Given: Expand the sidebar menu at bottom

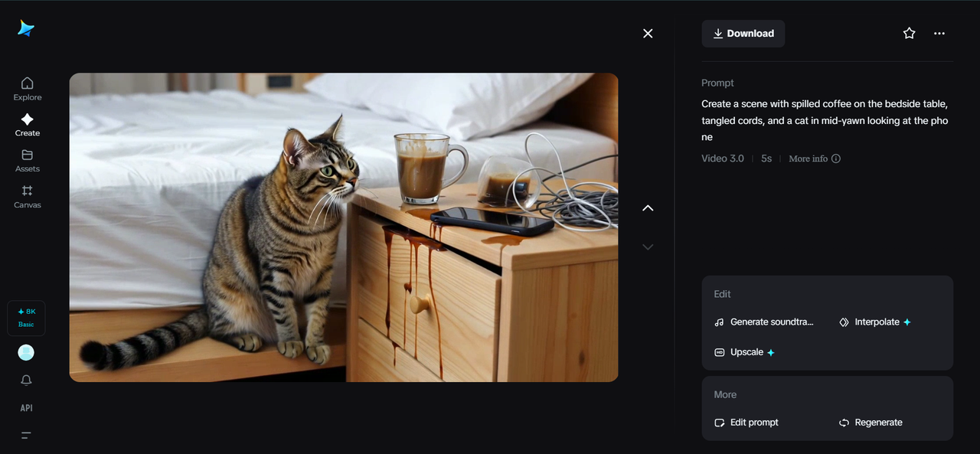Looking at the screenshot, I should point(26,436).
